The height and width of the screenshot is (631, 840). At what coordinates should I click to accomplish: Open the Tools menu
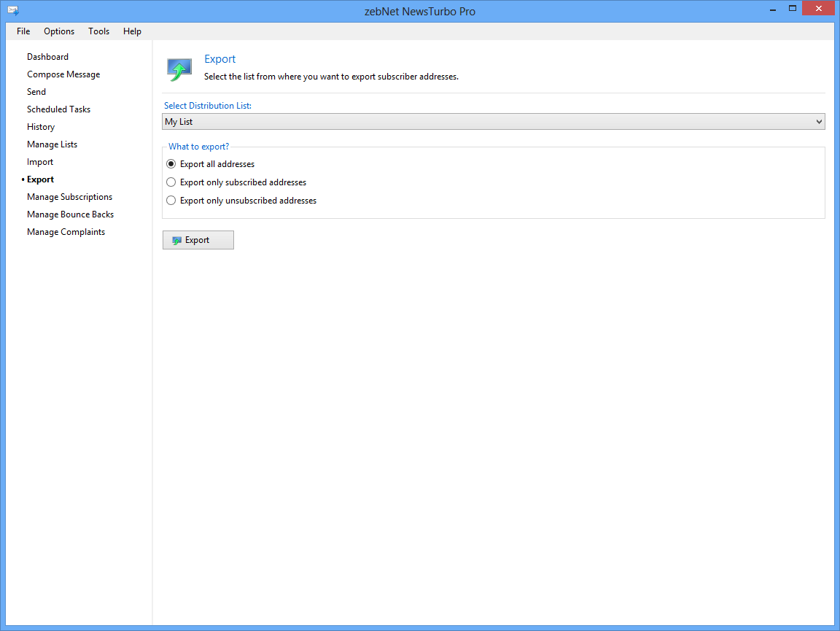point(98,31)
